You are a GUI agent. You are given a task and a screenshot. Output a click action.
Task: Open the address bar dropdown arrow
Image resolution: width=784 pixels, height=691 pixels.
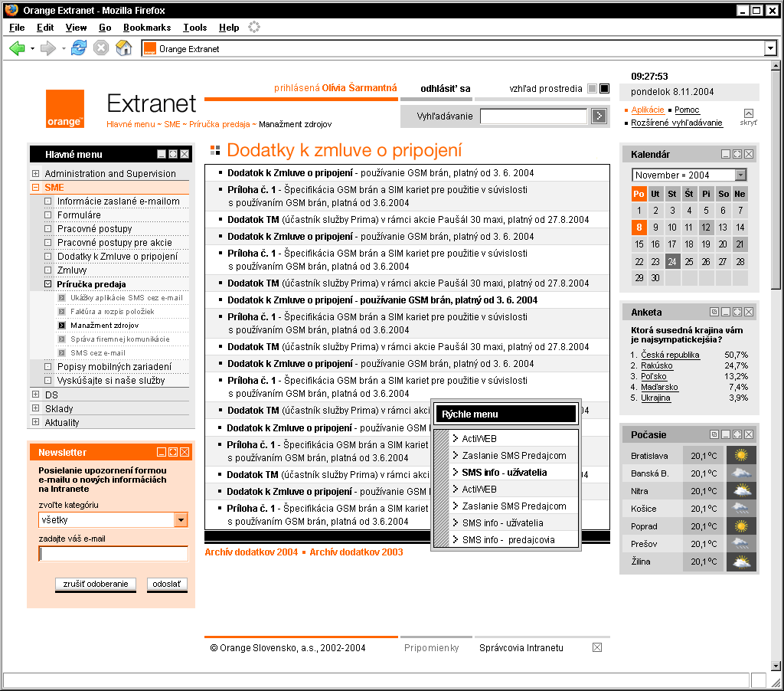pyautogui.click(x=770, y=48)
